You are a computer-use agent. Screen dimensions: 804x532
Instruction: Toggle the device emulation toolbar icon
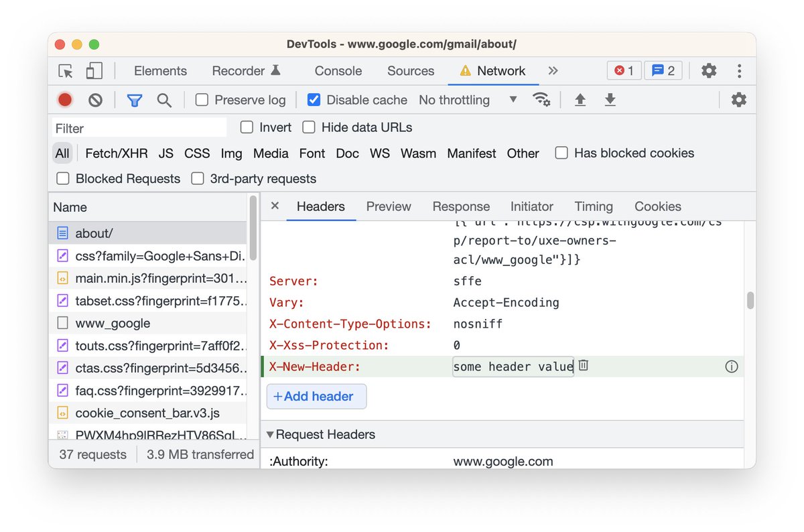pos(95,70)
